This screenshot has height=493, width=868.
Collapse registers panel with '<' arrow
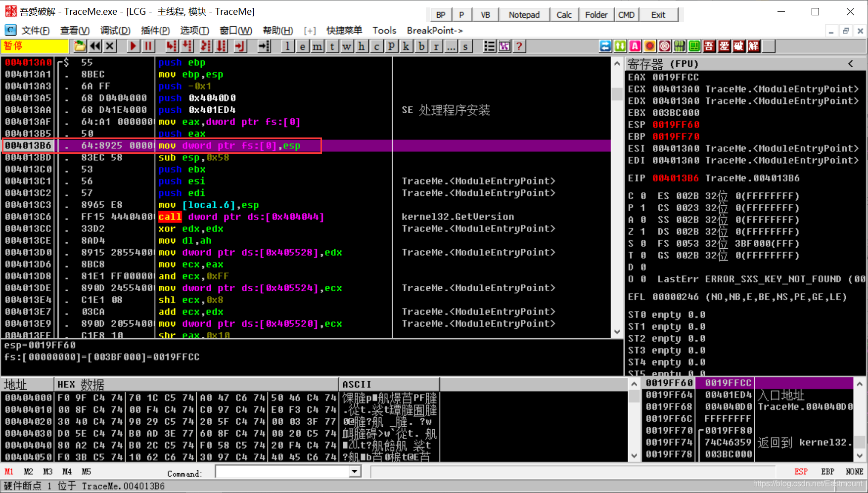(851, 64)
